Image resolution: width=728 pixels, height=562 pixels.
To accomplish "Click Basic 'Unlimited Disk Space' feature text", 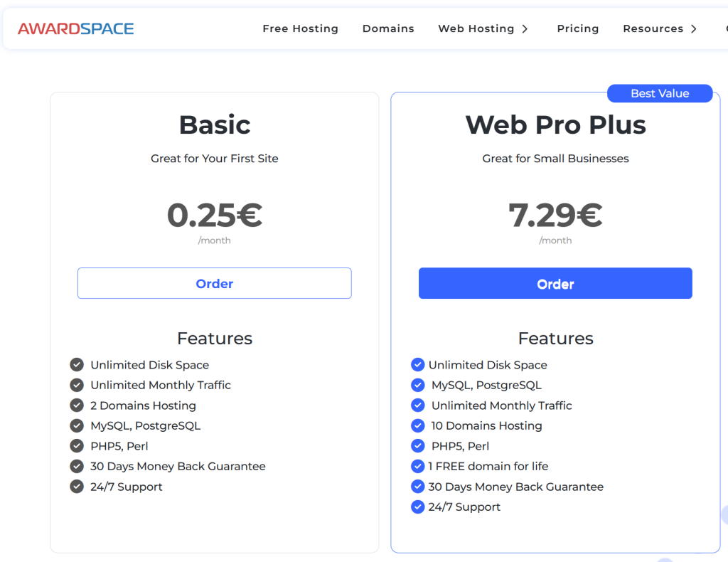I will point(149,365).
